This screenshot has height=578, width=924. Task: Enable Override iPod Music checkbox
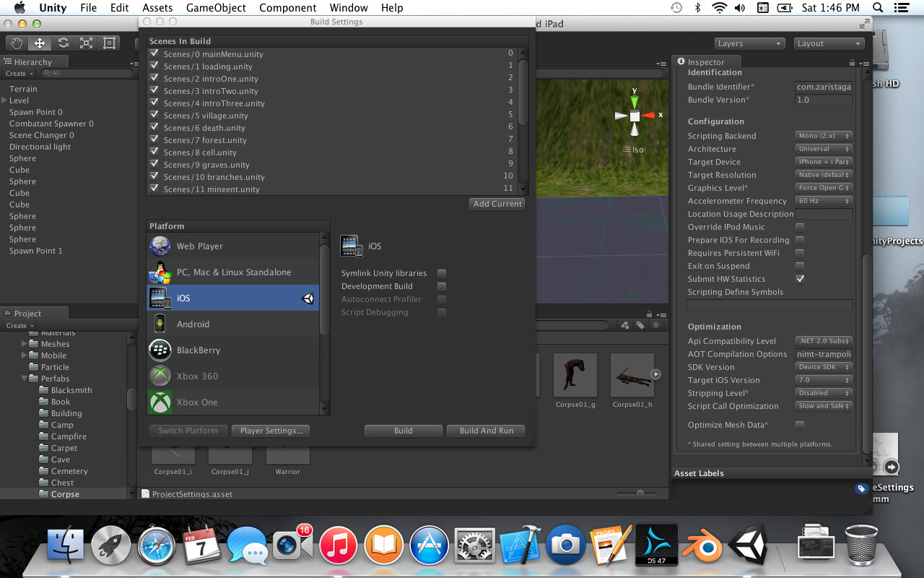click(x=800, y=227)
